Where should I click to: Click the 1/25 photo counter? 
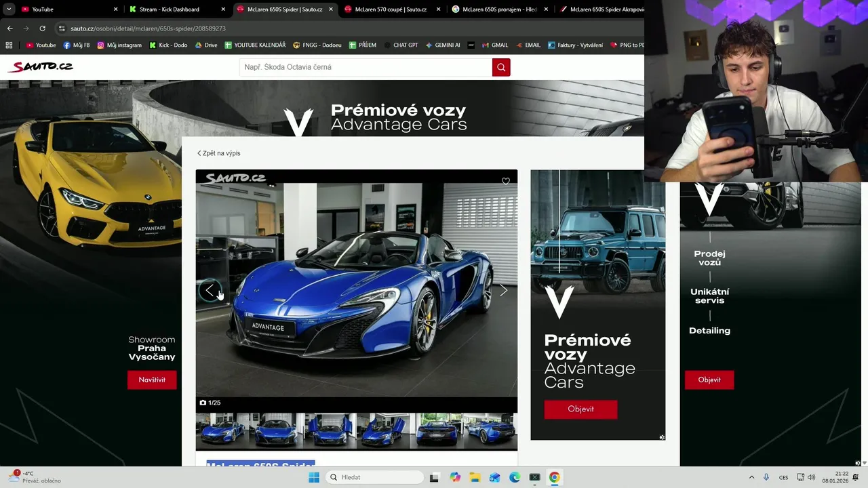[x=210, y=403]
